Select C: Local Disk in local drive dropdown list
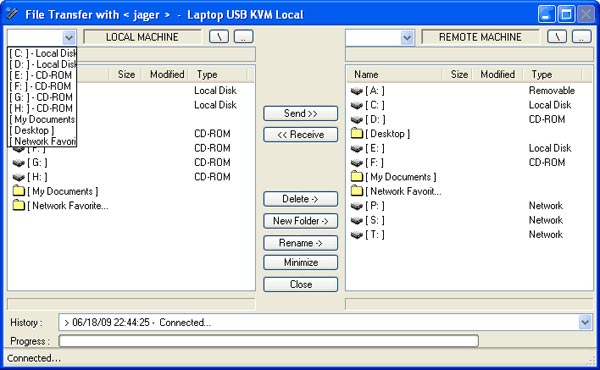 click(42, 54)
